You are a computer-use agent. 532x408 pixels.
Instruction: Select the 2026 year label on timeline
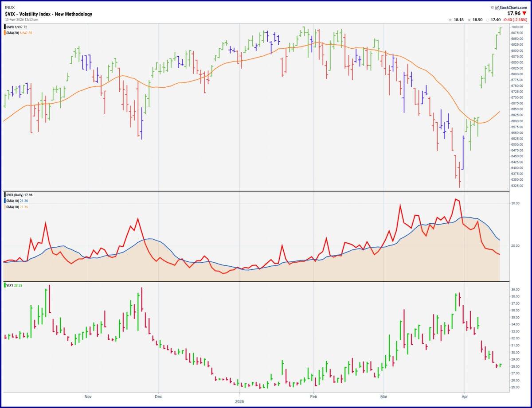tap(239, 402)
